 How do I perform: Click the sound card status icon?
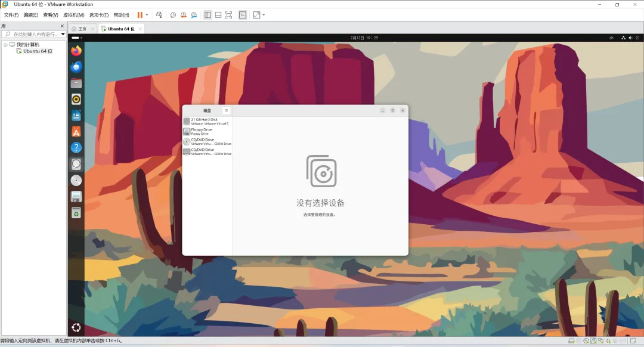tap(608, 341)
